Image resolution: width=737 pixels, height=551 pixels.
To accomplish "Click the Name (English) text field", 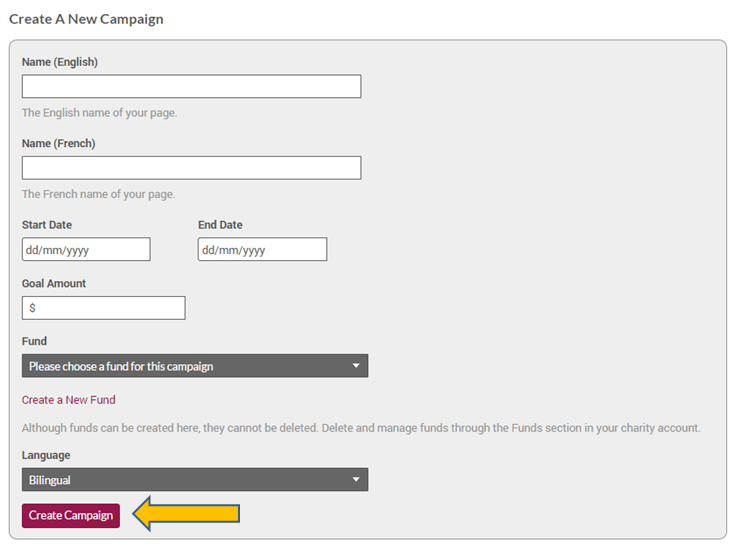I will [x=191, y=87].
